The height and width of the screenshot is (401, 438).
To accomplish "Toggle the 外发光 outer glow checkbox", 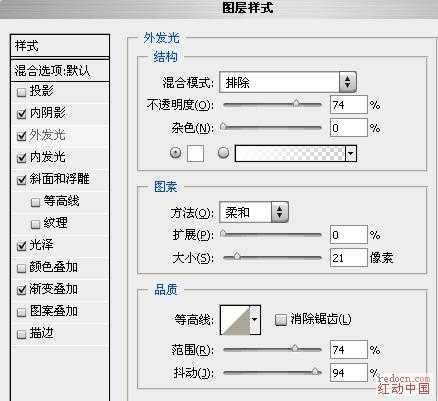I will click(21, 136).
